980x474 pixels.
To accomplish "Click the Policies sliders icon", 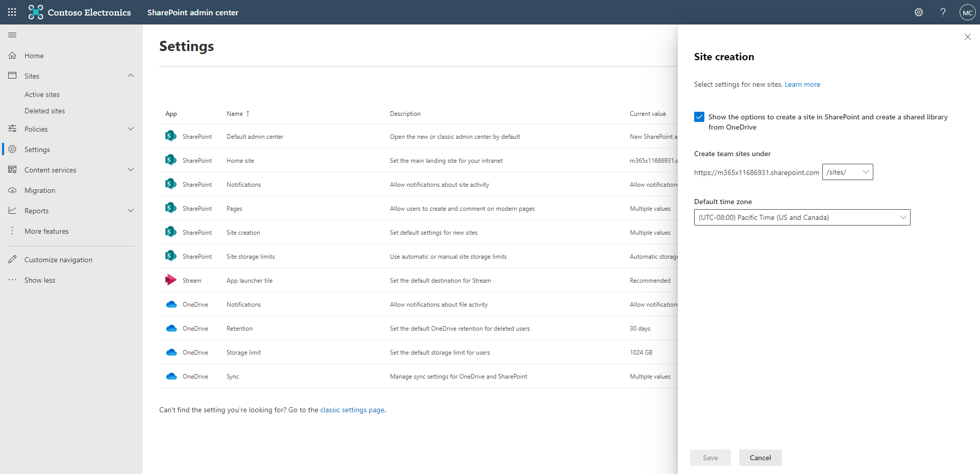I will (12, 129).
